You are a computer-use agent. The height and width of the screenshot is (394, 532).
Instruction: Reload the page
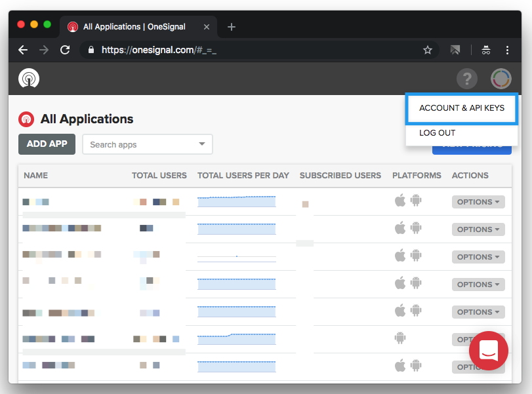point(65,50)
